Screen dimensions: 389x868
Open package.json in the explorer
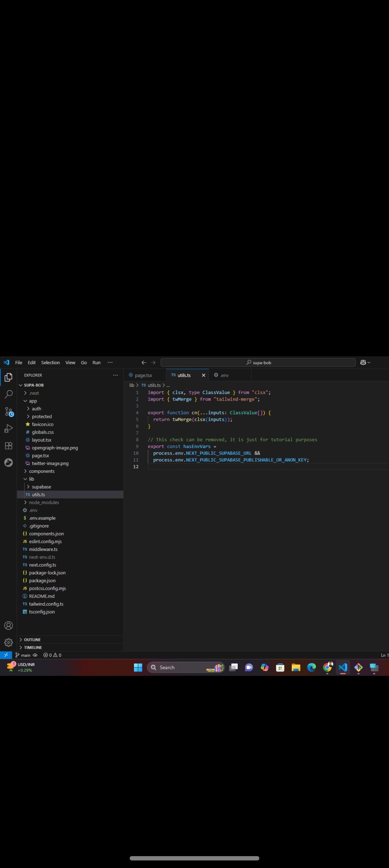click(x=42, y=580)
